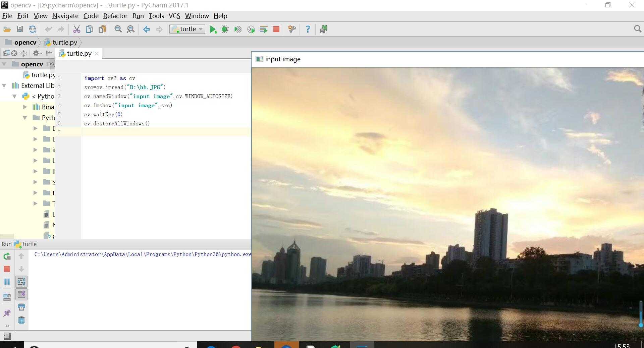This screenshot has width=644, height=348.
Task: Close the turtle.py editor tab
Action: pos(97,54)
